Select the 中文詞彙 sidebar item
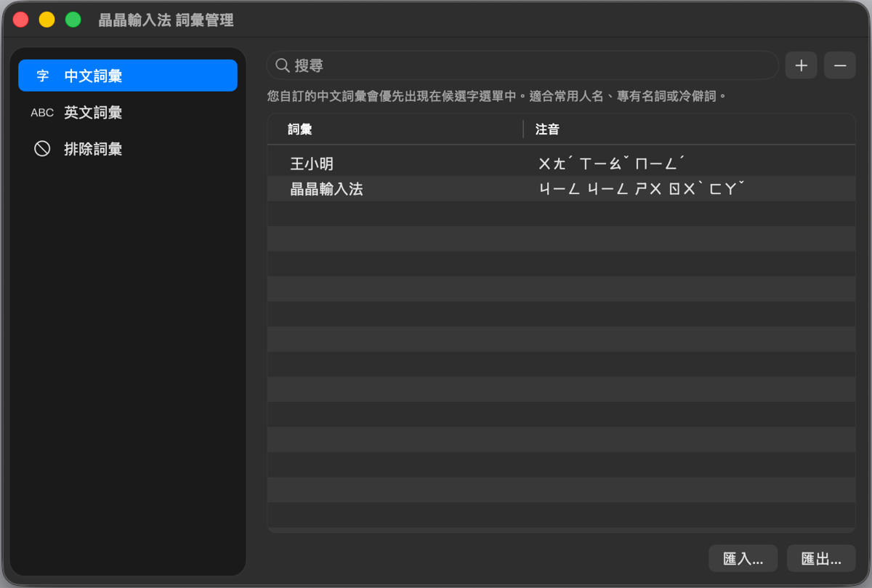Screen dimensions: 872x588 click(128, 76)
